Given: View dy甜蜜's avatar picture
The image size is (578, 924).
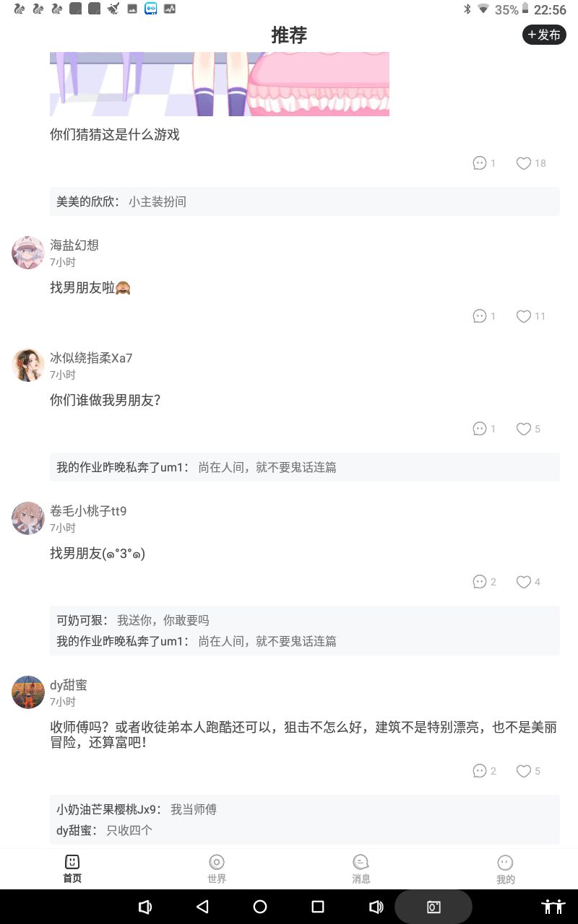Looking at the screenshot, I should 28,692.
